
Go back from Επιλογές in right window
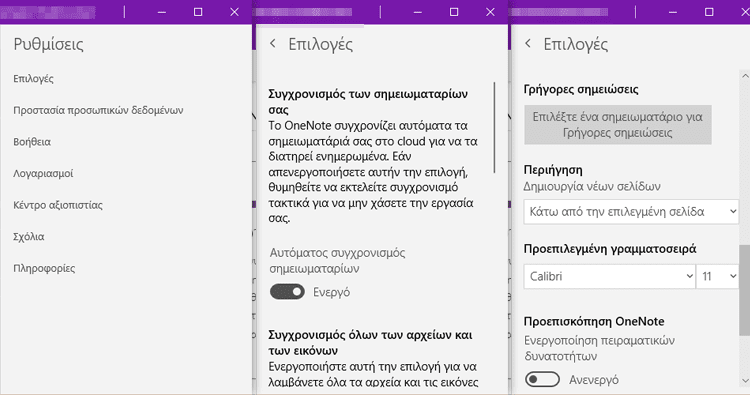pos(528,44)
